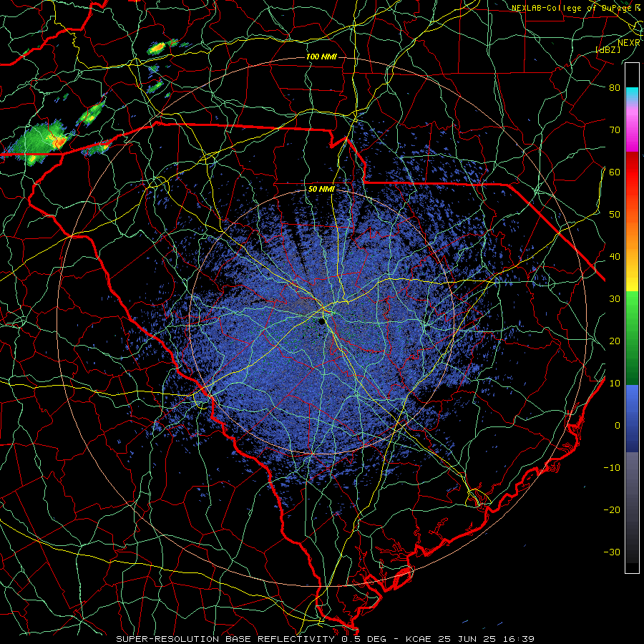Click the -10 dBZ value on the scale

pos(612,467)
